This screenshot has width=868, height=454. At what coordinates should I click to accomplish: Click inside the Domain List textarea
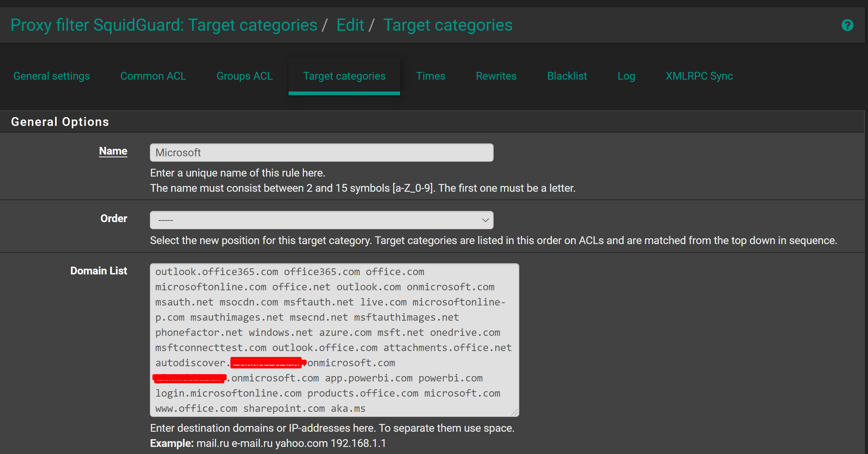334,340
